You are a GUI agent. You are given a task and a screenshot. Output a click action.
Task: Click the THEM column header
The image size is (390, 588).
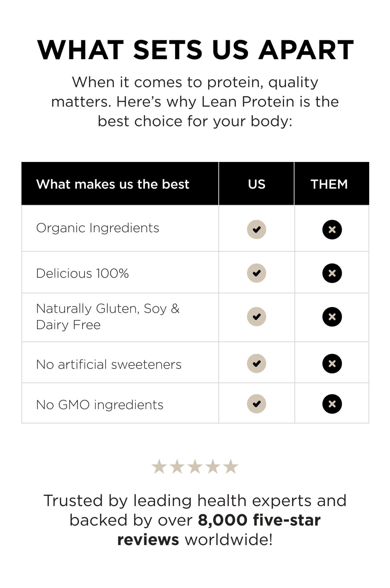click(329, 184)
